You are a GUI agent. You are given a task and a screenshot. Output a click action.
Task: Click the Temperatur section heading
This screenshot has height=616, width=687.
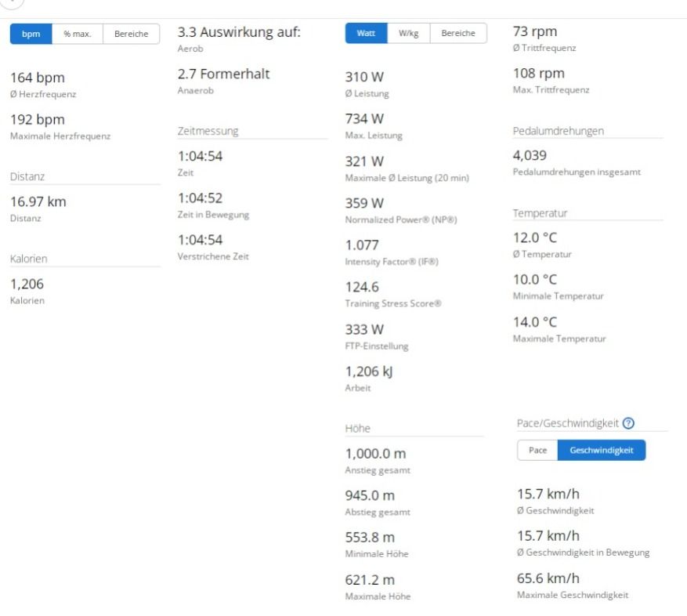(x=540, y=213)
